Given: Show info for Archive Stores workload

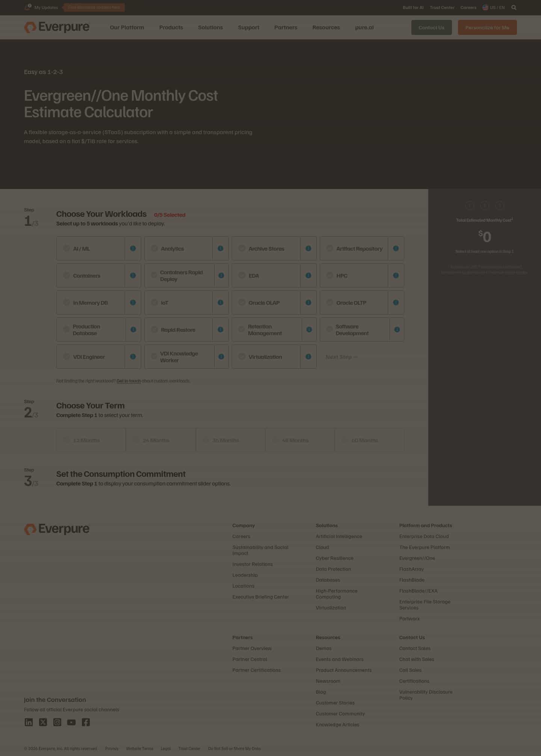Looking at the screenshot, I should (308, 248).
